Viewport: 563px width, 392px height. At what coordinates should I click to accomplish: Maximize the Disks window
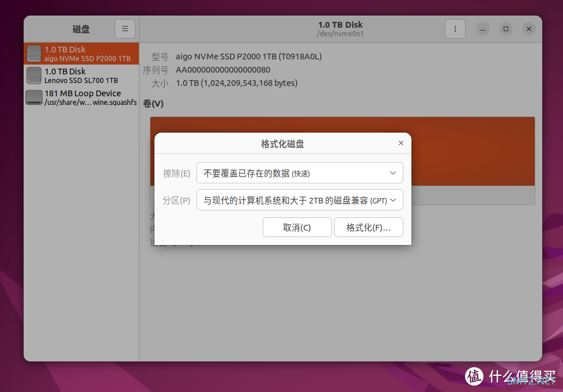(x=506, y=29)
